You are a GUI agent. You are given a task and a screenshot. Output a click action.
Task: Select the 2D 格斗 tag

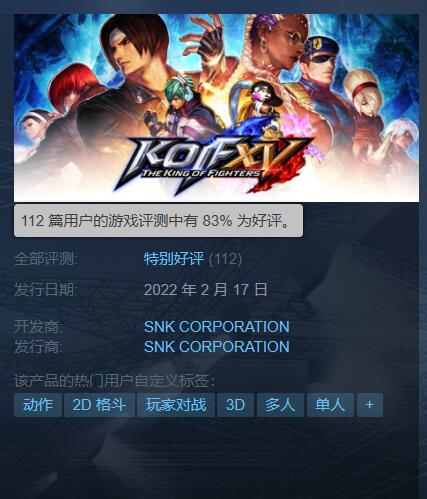tap(99, 405)
